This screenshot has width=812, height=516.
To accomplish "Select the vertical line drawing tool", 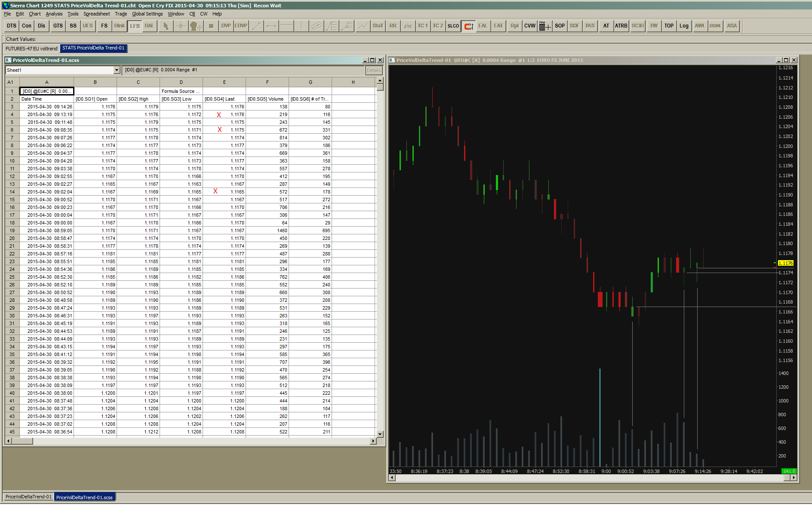I will click(301, 26).
